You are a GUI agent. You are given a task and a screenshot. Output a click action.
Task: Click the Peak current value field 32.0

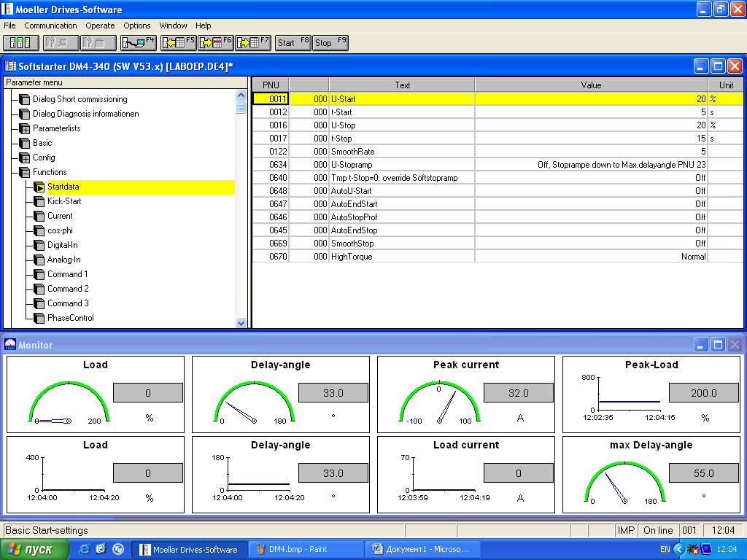[x=519, y=393]
